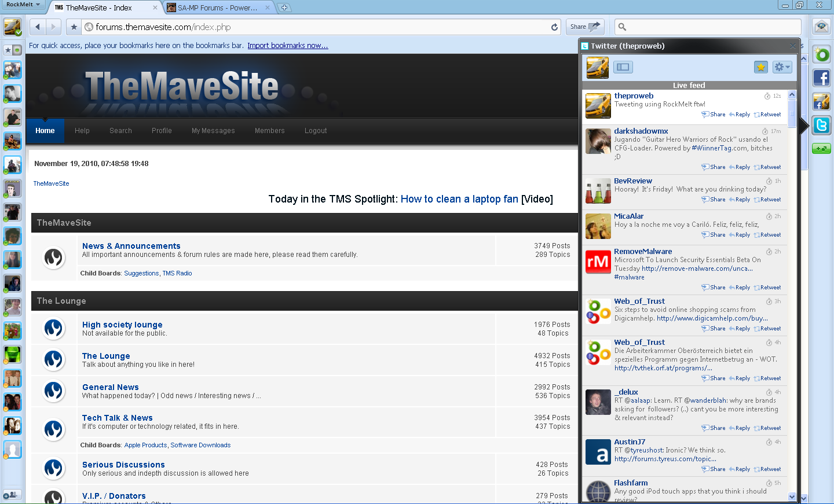Screen dimensions: 834x504
Task: Share MicaAlar's tweet
Action: pos(714,235)
